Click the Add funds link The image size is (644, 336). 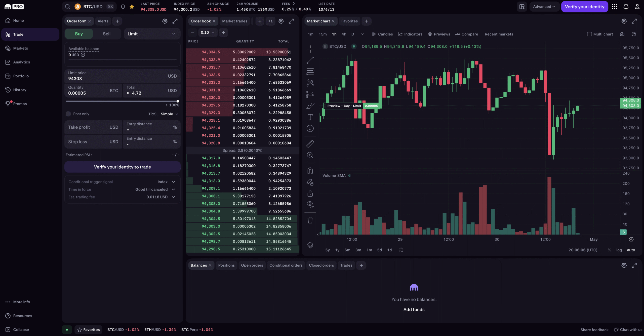tap(414, 310)
